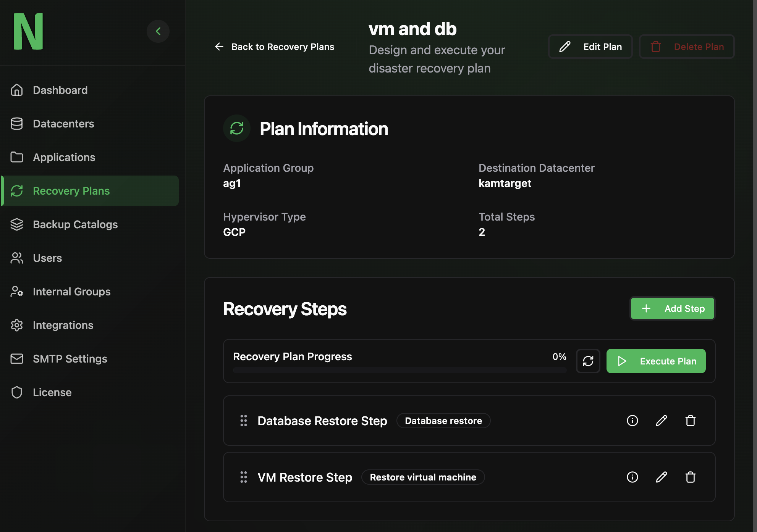Open Internal Groups section
757x532 pixels.
click(x=71, y=292)
